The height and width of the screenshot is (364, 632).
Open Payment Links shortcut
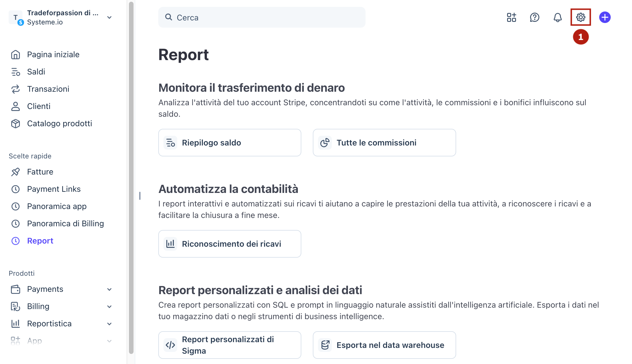click(54, 189)
